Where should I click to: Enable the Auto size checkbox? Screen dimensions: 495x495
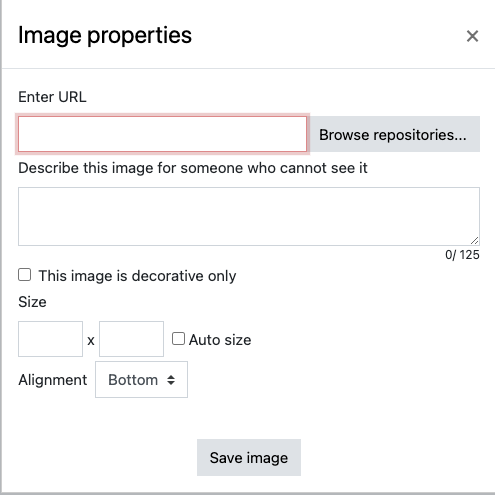coord(178,339)
